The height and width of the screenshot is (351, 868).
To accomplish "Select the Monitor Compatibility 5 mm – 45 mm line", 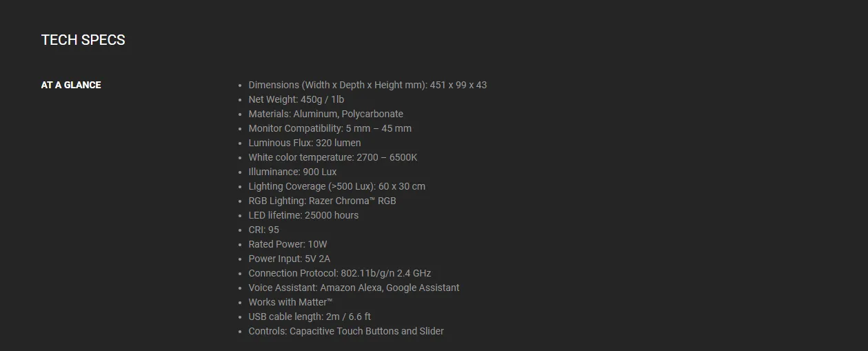I will 330,128.
